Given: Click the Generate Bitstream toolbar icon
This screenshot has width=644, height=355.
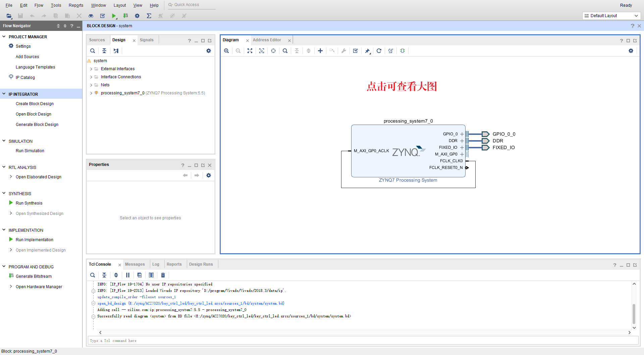Looking at the screenshot, I should [125, 16].
